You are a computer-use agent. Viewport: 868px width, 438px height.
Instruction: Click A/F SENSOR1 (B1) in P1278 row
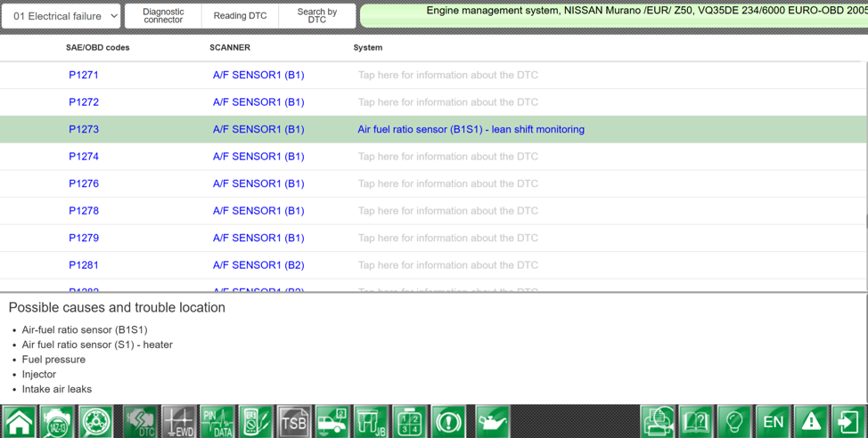(258, 210)
